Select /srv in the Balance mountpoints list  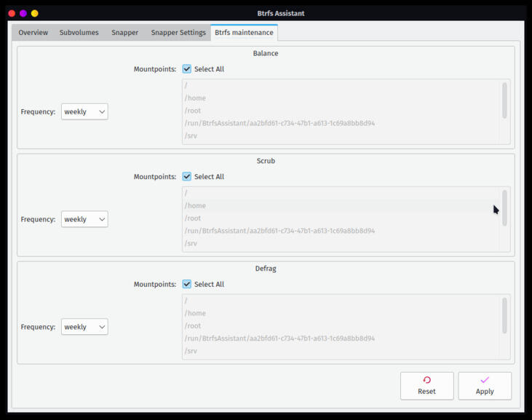tap(341, 135)
